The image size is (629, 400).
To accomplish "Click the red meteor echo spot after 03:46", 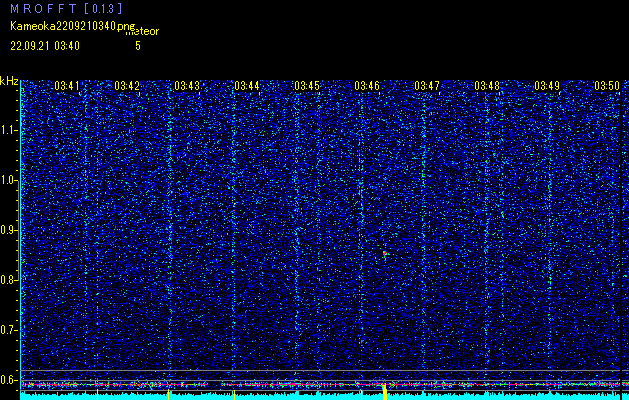I will coord(384,253).
